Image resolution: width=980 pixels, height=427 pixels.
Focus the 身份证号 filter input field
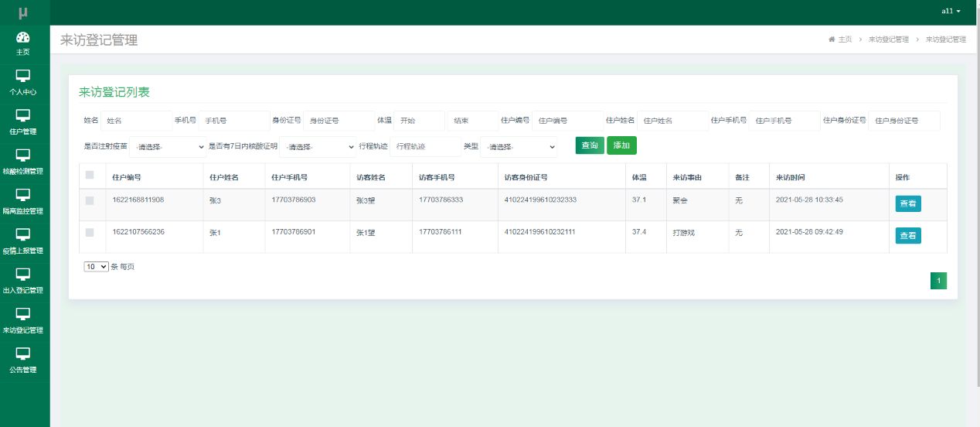(339, 121)
